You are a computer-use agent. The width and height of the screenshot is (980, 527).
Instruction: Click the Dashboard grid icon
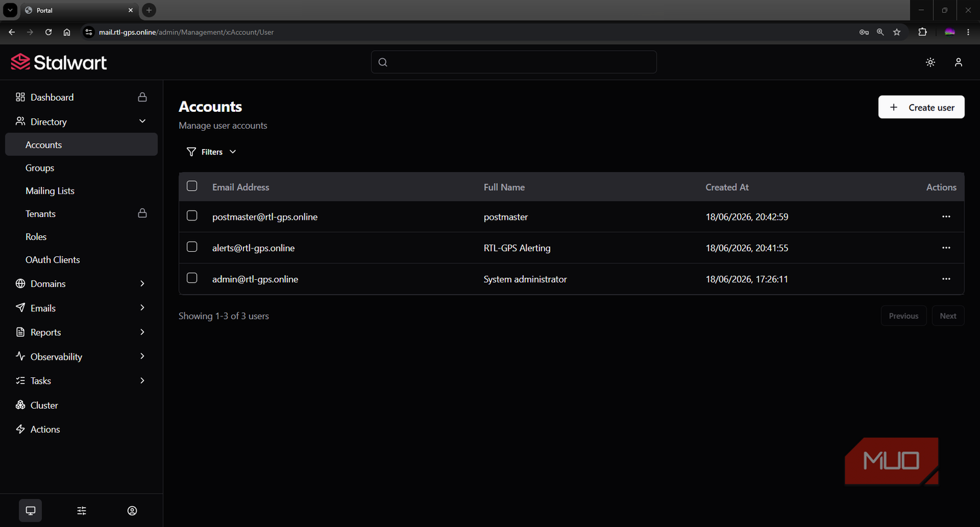tap(20, 97)
